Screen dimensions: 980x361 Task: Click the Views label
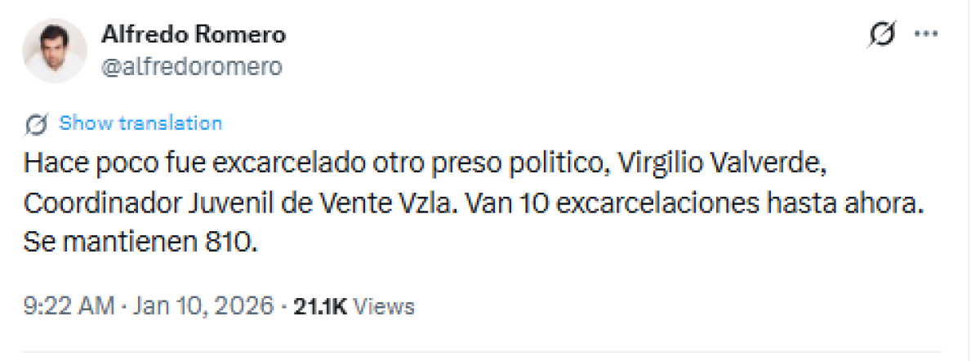[x=386, y=306]
